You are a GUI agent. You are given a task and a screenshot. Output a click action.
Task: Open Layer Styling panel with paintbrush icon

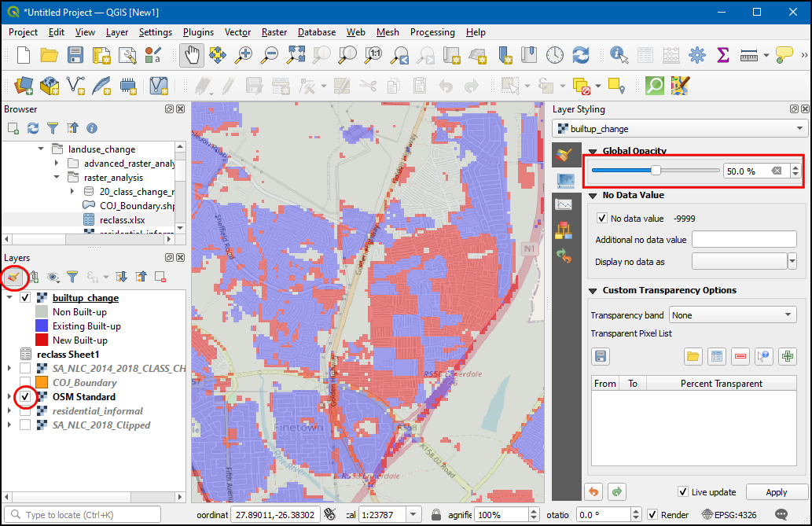coord(13,277)
